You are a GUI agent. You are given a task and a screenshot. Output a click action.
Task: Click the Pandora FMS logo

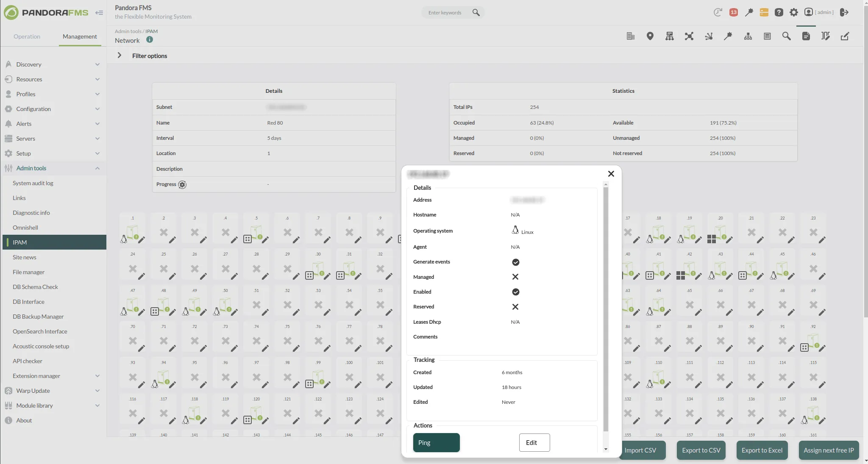tap(46, 13)
